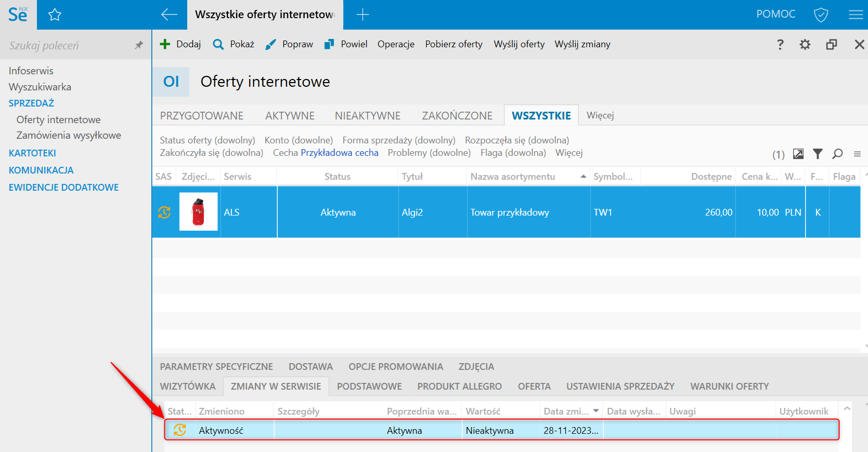This screenshot has height=452, width=868.
Task: Click the Szukaj poleceń search field
Action: pyautogui.click(x=68, y=45)
